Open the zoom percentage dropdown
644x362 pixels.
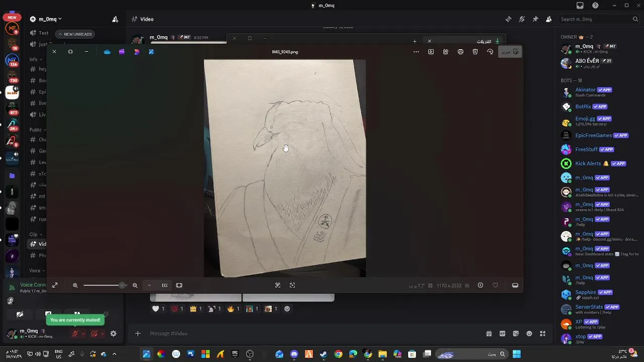click(x=149, y=285)
